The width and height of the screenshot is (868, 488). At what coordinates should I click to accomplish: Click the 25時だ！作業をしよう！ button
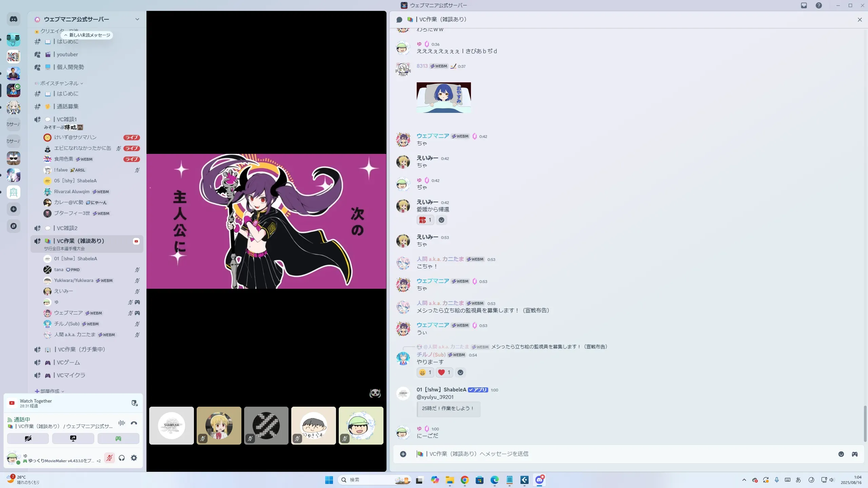pos(448,408)
